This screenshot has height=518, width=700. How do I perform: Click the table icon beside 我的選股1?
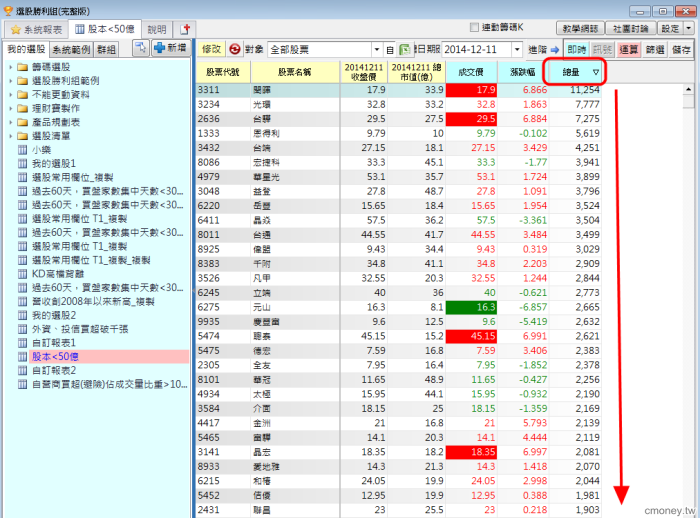coord(22,163)
